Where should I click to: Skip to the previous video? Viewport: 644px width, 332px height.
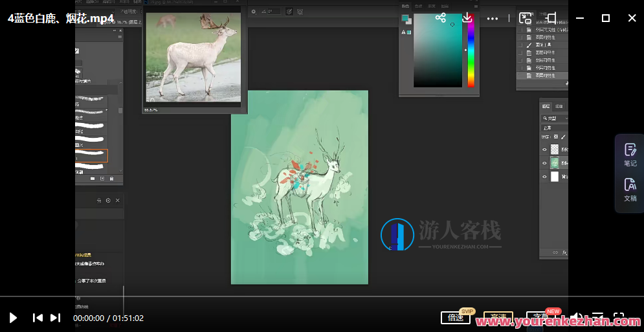[38, 318]
